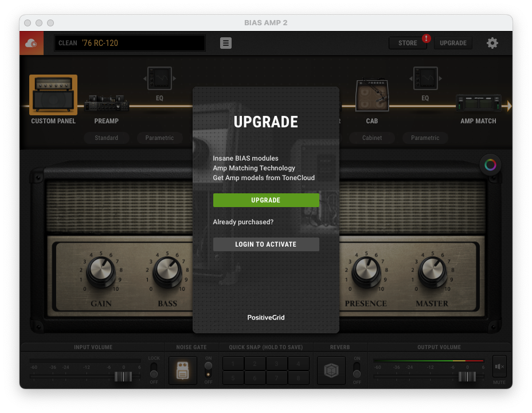
Task: Select Quick Snap slot 3
Action: pyautogui.click(x=276, y=364)
